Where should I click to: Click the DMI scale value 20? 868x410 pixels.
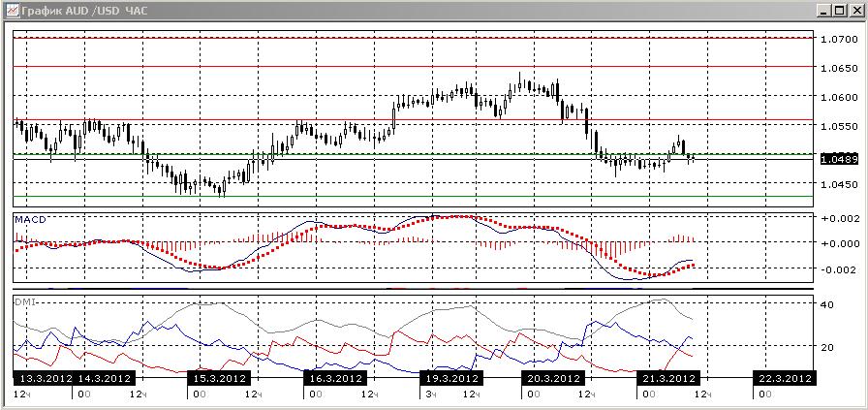point(828,347)
